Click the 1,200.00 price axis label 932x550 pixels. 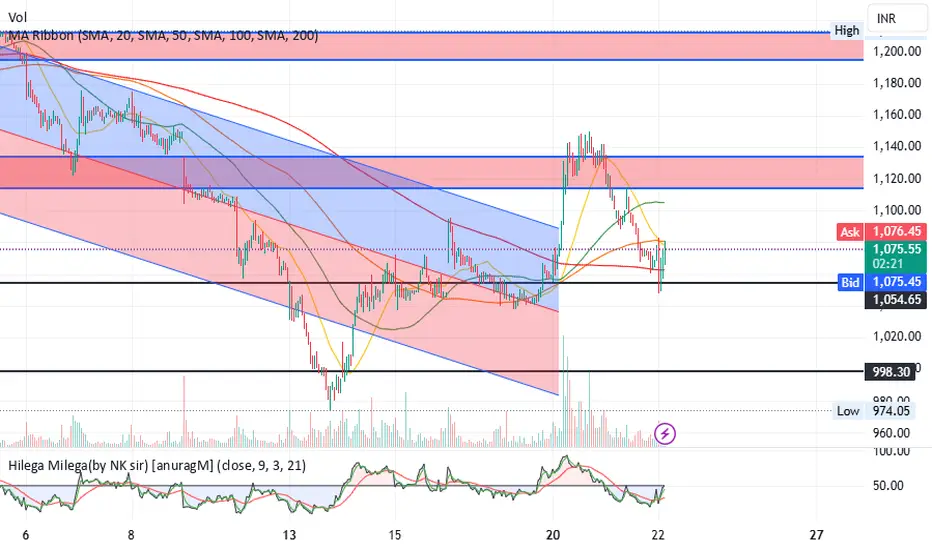[x=896, y=51]
